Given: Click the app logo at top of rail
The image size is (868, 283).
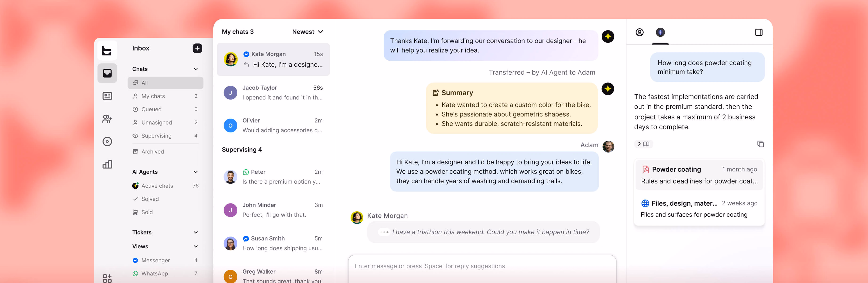Looking at the screenshot, I should pyautogui.click(x=107, y=51).
